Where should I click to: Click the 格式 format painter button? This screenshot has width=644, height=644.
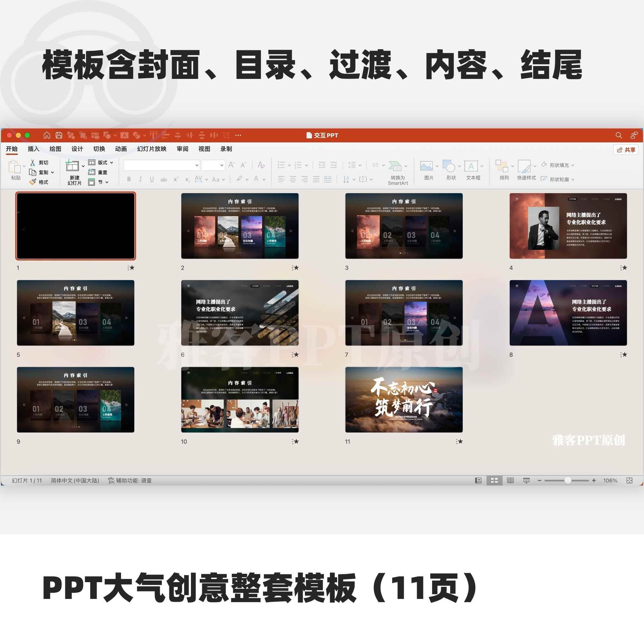click(x=39, y=182)
